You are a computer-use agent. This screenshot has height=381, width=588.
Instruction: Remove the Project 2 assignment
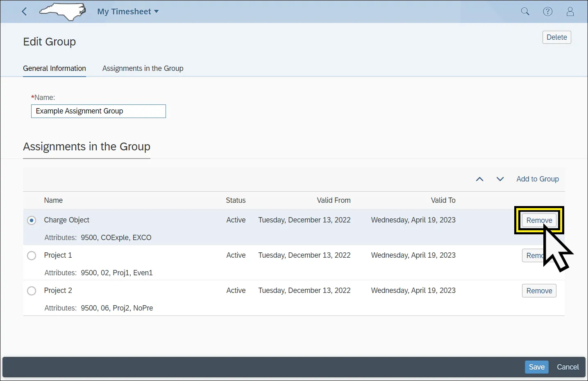click(x=539, y=291)
